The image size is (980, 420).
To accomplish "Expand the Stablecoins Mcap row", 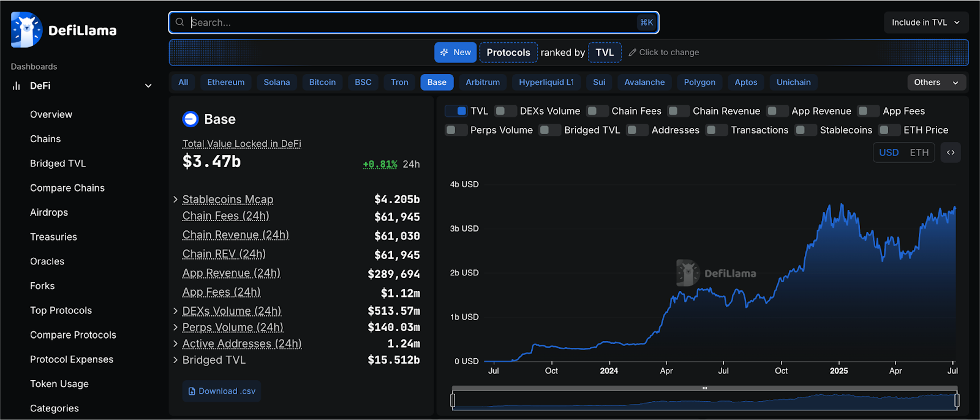I will point(175,200).
